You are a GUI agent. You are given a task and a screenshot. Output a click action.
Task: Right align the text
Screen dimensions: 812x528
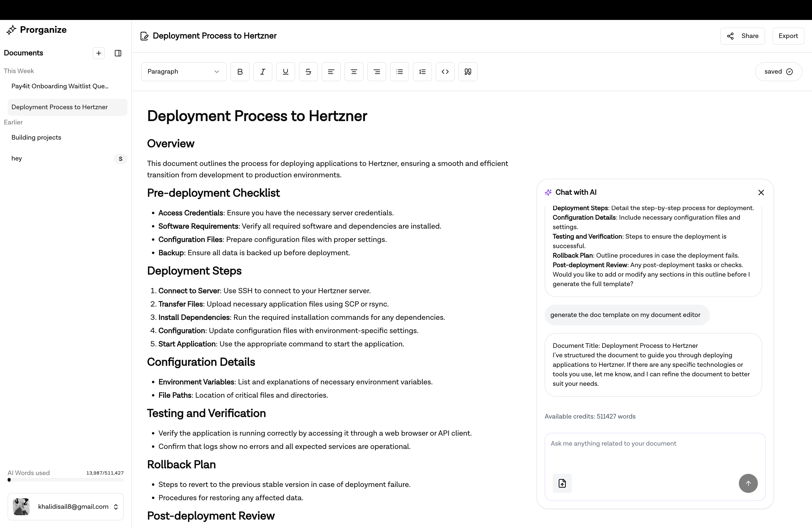pos(377,72)
